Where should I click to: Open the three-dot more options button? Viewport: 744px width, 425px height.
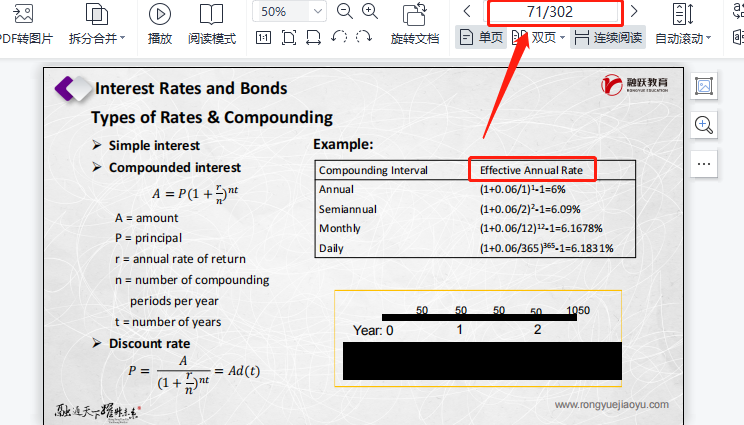[704, 163]
